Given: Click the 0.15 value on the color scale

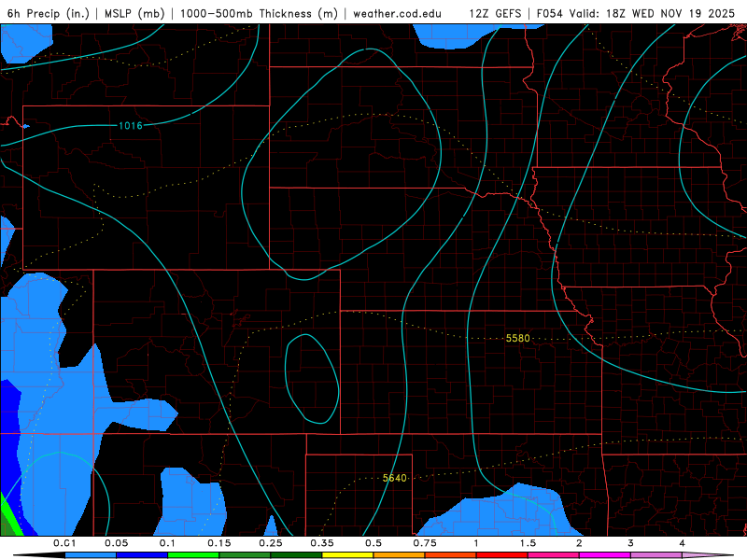Looking at the screenshot, I should [x=219, y=543].
